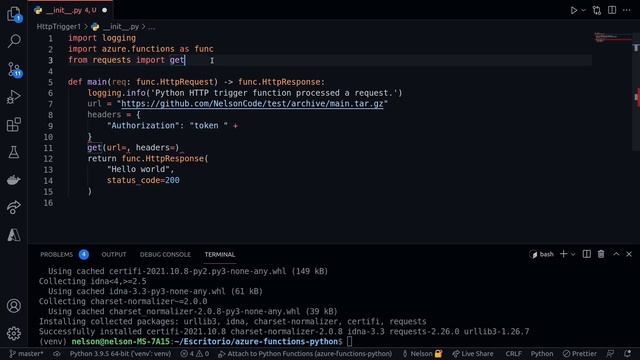Open the feedback icon in status bar
The image size is (640, 360).
[x=610, y=353]
